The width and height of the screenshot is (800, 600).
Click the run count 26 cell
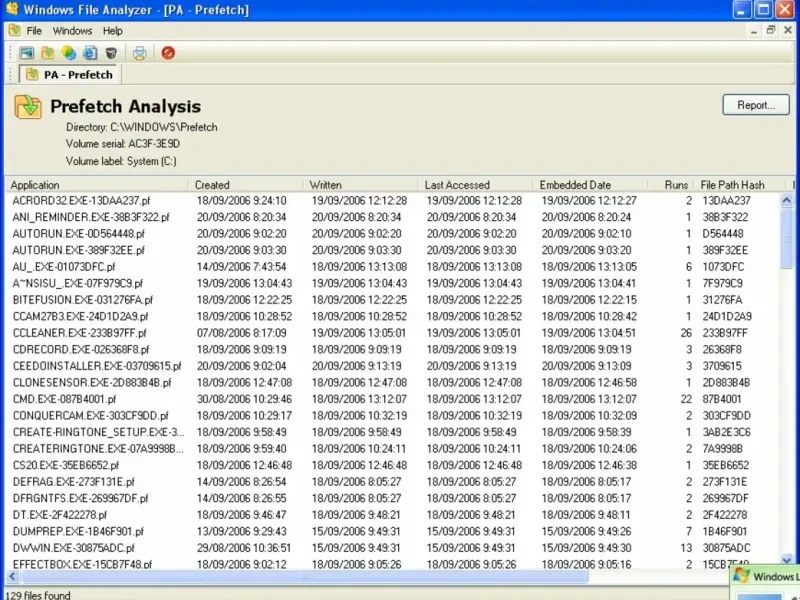[x=686, y=333]
